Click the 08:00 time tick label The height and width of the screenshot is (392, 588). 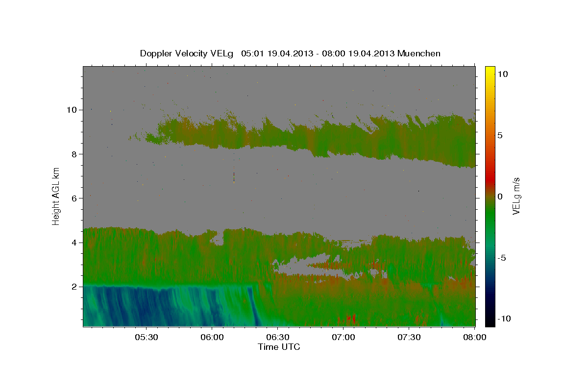click(475, 337)
